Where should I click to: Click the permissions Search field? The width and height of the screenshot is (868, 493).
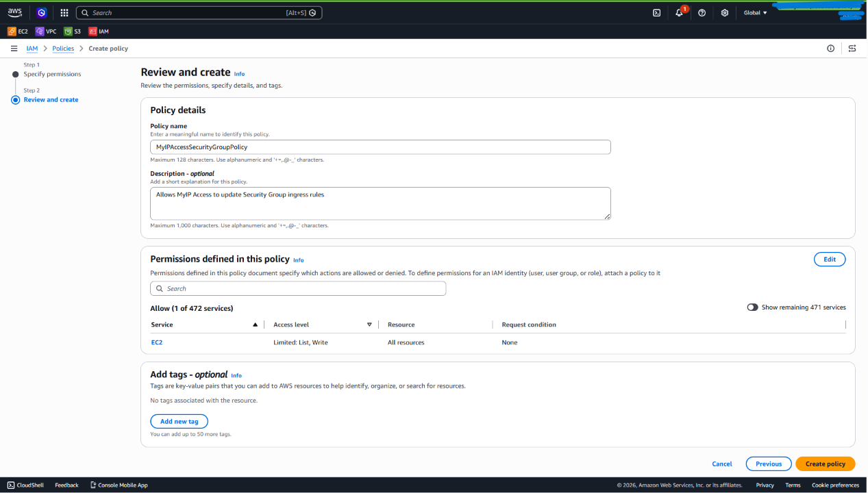pyautogui.click(x=298, y=289)
